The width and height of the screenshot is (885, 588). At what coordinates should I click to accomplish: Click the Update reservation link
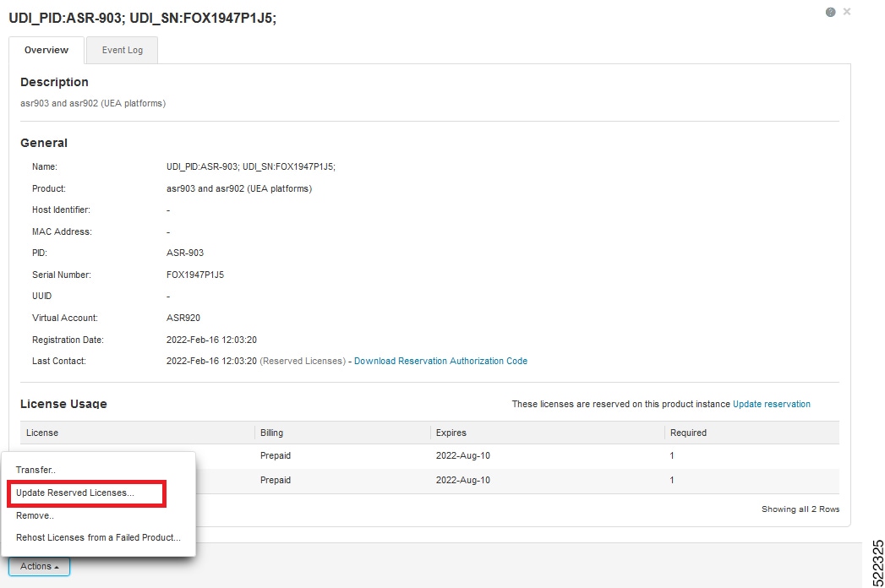coord(772,404)
